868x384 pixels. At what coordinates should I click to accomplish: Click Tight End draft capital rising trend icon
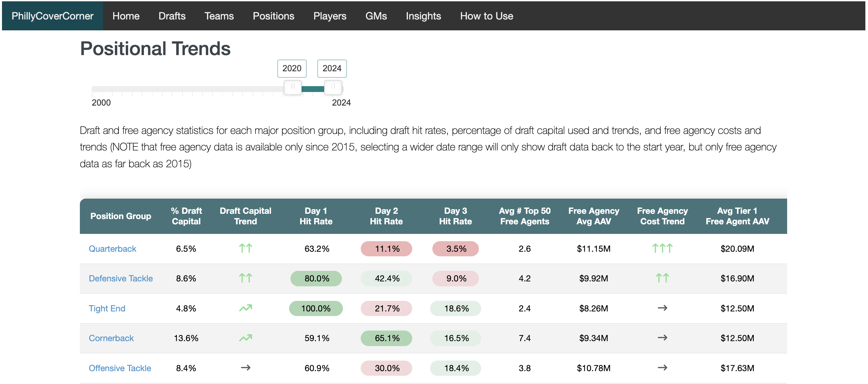(x=245, y=308)
